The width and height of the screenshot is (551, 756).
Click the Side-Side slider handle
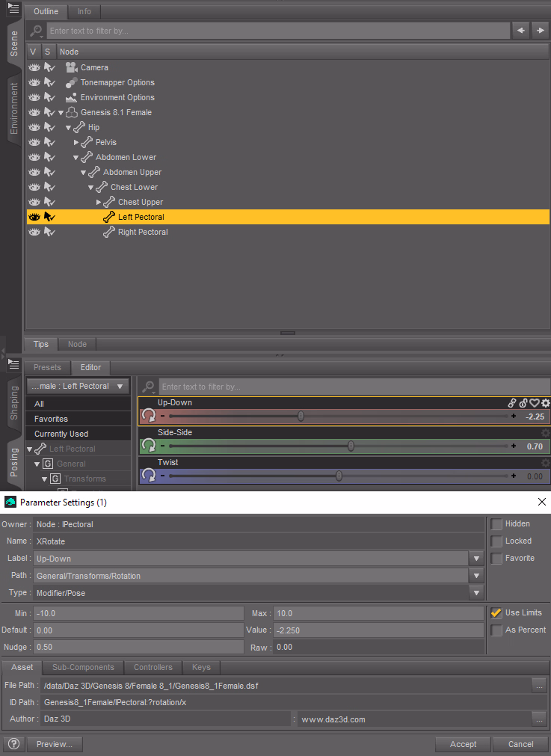pyautogui.click(x=351, y=446)
